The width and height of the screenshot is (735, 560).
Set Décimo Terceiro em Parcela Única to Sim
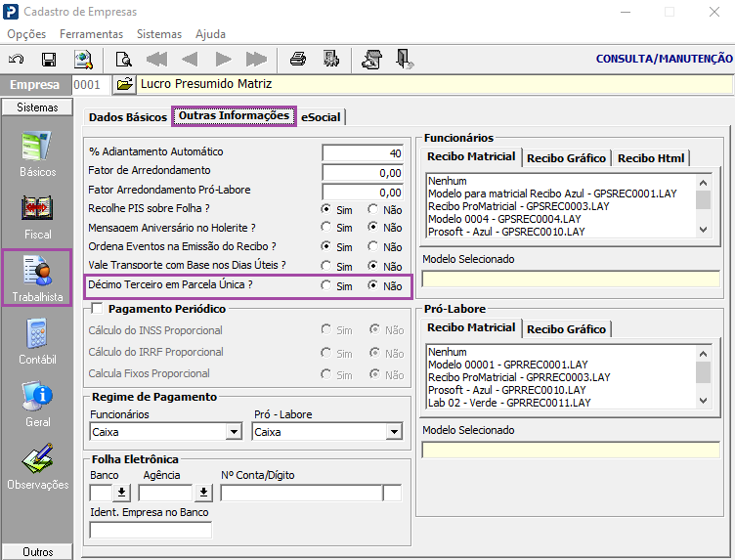[325, 286]
